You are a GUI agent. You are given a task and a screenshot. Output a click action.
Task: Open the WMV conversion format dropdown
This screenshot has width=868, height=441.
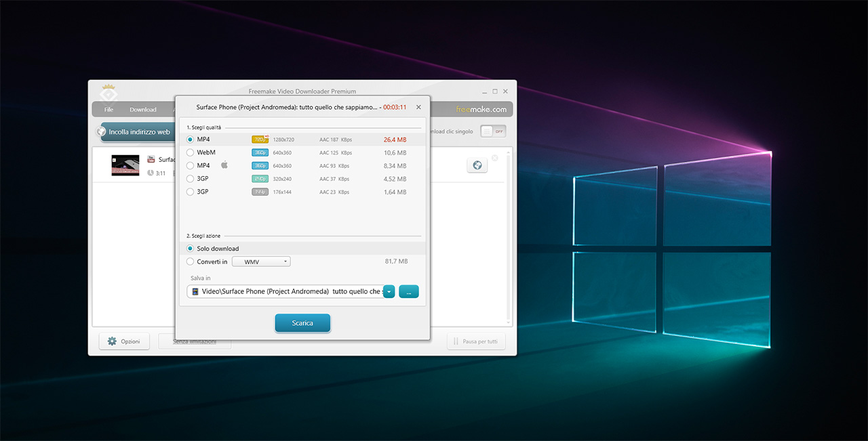pos(261,261)
